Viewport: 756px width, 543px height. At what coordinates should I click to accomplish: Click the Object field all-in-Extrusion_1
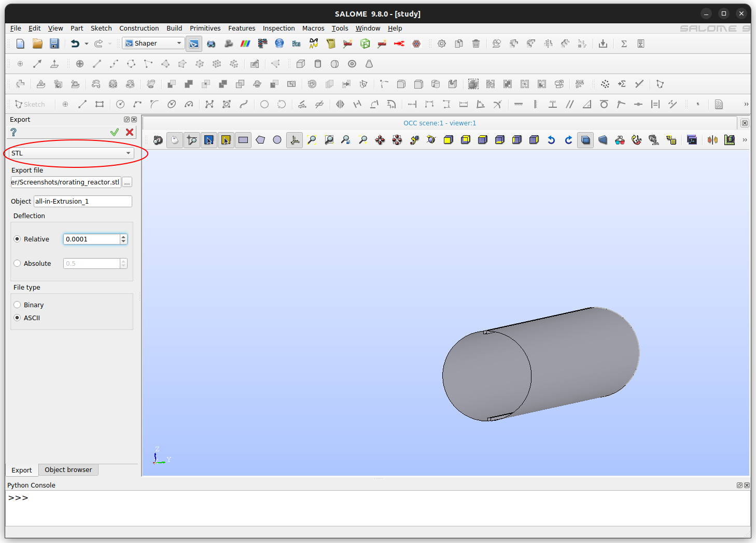(x=83, y=201)
